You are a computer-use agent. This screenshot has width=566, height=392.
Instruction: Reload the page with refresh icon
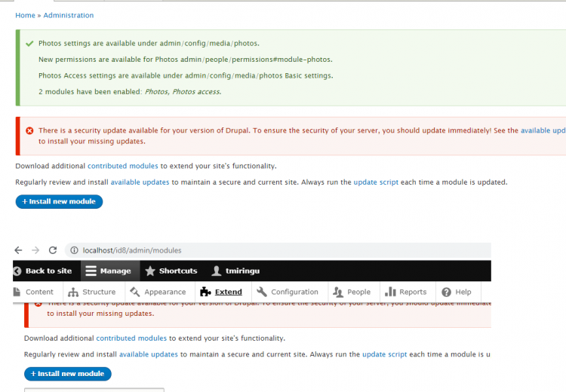tap(53, 250)
